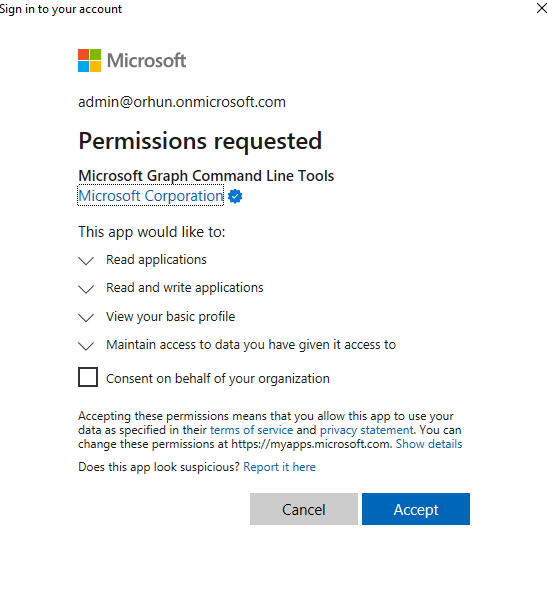
Task: Click the admin@orhun.onmicrosoft.com account text
Action: (182, 102)
